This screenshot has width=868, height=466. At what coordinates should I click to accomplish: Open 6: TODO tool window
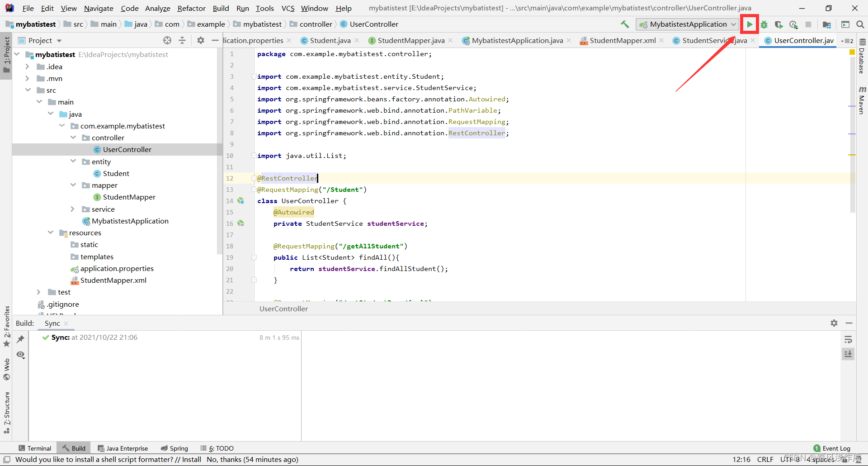(x=217, y=448)
